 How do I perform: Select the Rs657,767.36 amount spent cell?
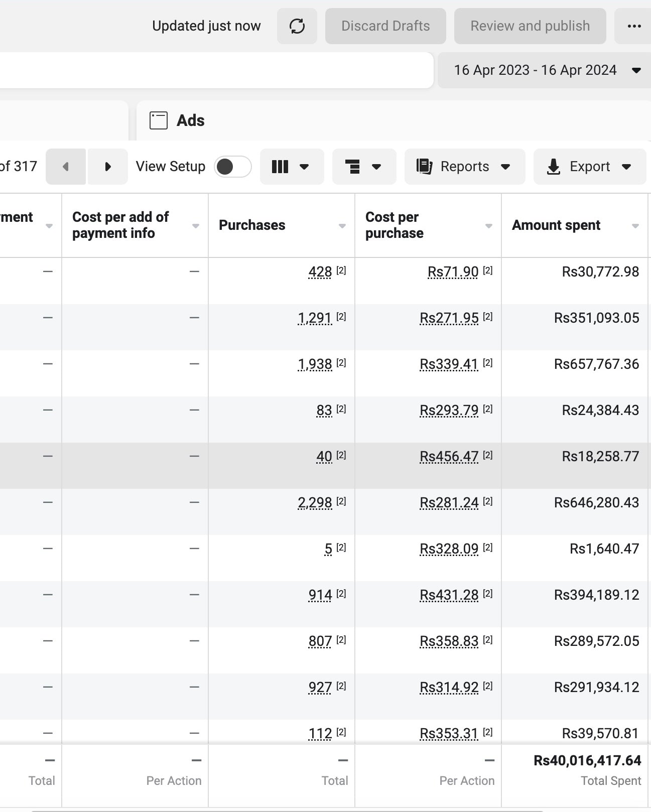point(575,373)
